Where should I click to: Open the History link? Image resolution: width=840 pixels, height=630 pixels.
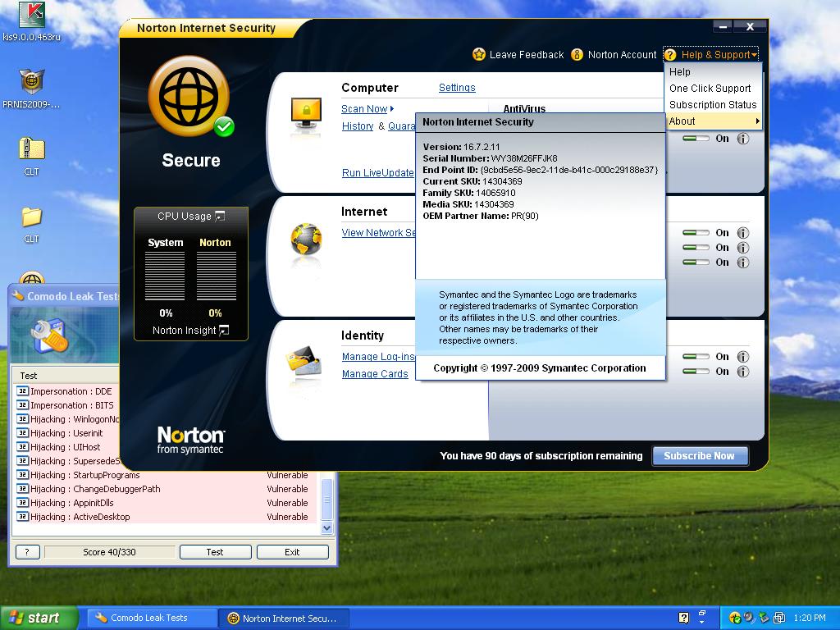point(358,126)
